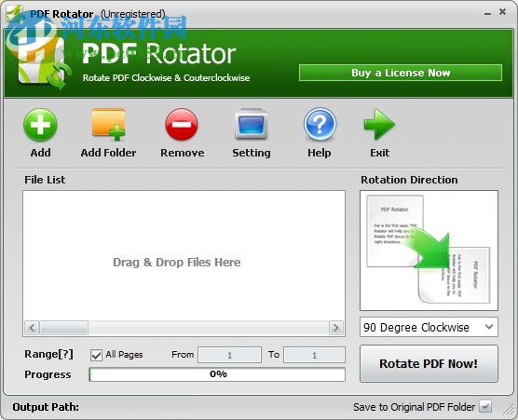Click the Buy a License Now button
Viewport: 518px width, 420px height.
401,73
